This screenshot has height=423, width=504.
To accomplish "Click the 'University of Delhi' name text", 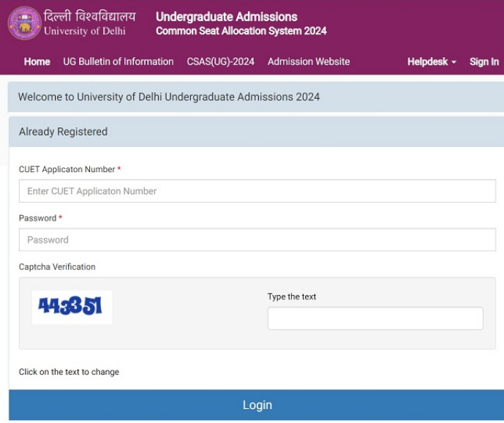I will coord(85,31).
